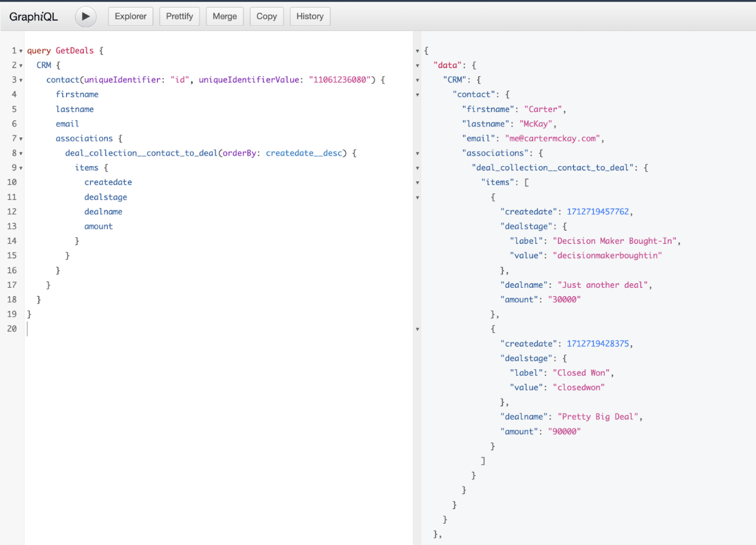The image size is (756, 545).
Task: Collapse the query GetDeals fold arrow on line 1
Action: point(21,51)
